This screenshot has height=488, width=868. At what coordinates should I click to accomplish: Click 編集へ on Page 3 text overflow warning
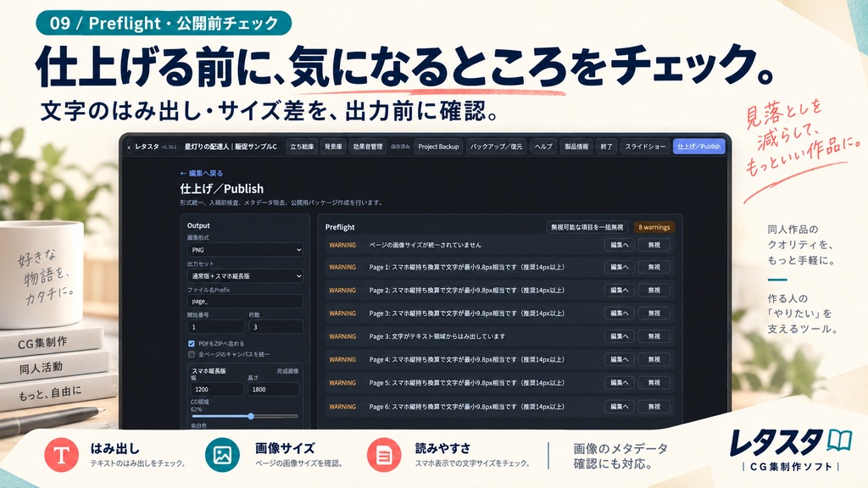click(619, 336)
